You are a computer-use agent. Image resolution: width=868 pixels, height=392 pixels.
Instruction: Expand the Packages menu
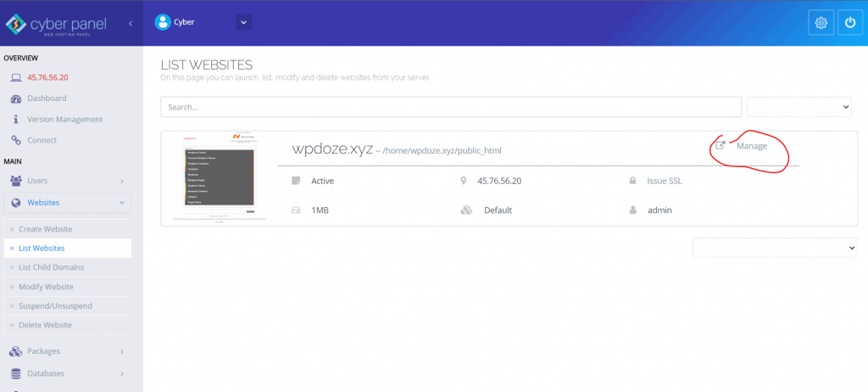[68, 351]
